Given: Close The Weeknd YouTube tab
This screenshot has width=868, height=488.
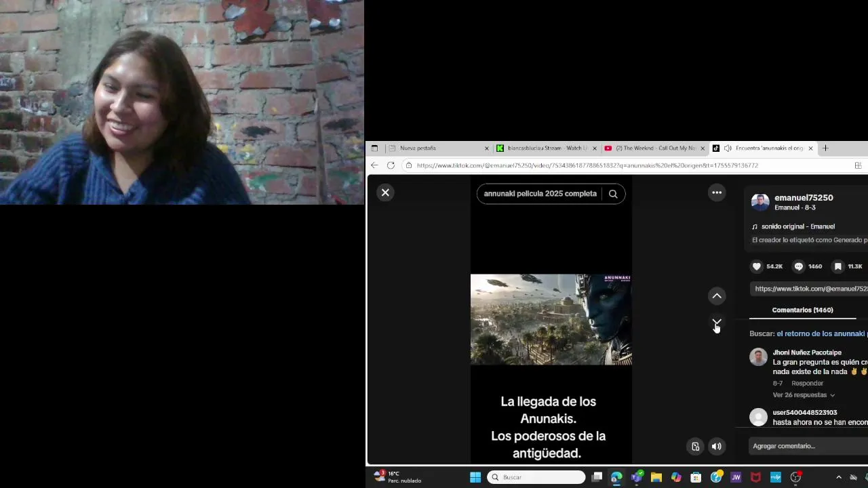Looking at the screenshot, I should click(703, 148).
